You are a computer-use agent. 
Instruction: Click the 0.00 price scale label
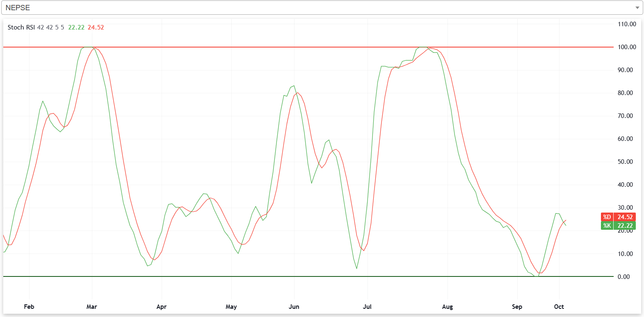click(623, 277)
